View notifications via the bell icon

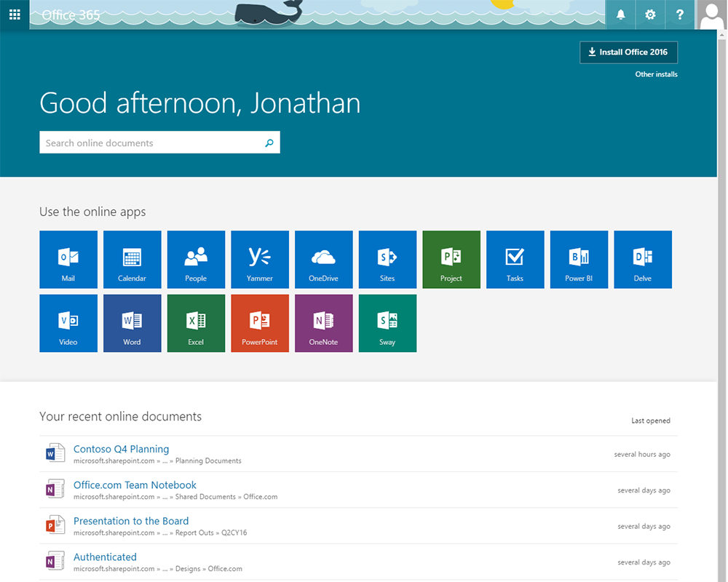(620, 15)
